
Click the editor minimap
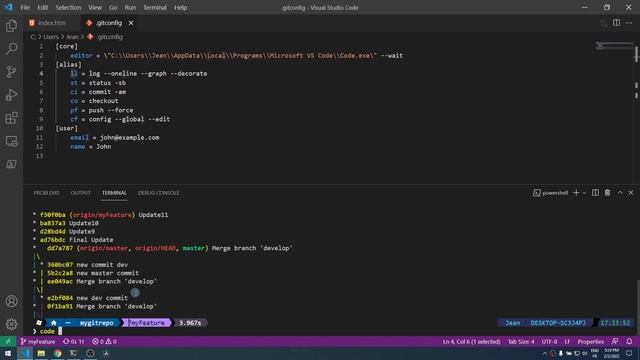point(614,46)
